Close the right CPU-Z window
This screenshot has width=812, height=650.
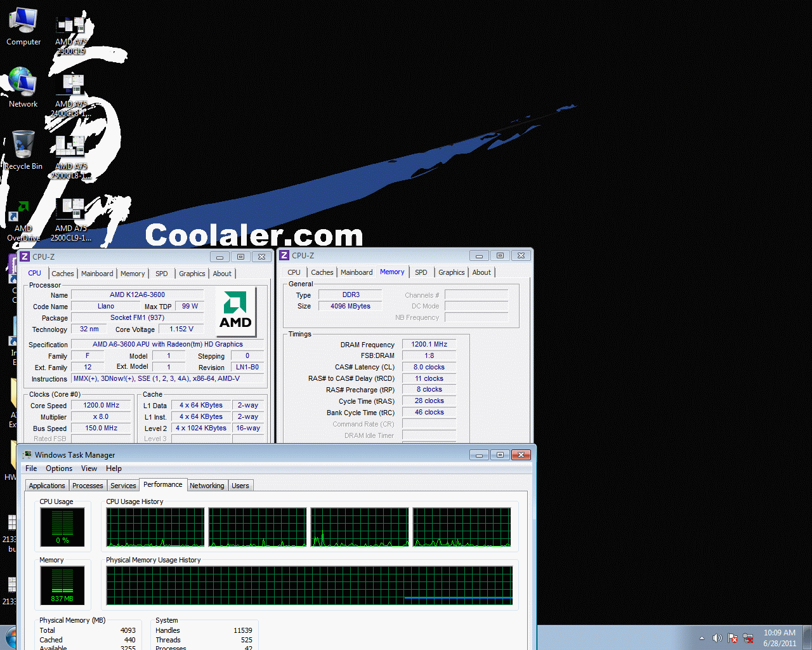coord(521,256)
